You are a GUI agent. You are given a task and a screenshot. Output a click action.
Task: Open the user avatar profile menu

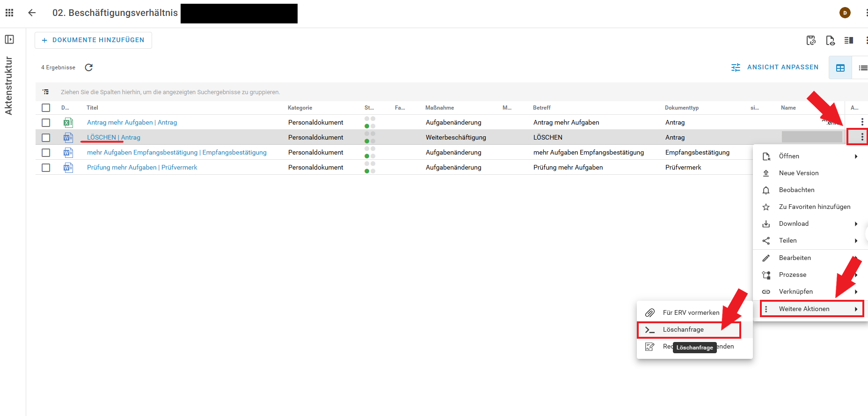coord(845,13)
